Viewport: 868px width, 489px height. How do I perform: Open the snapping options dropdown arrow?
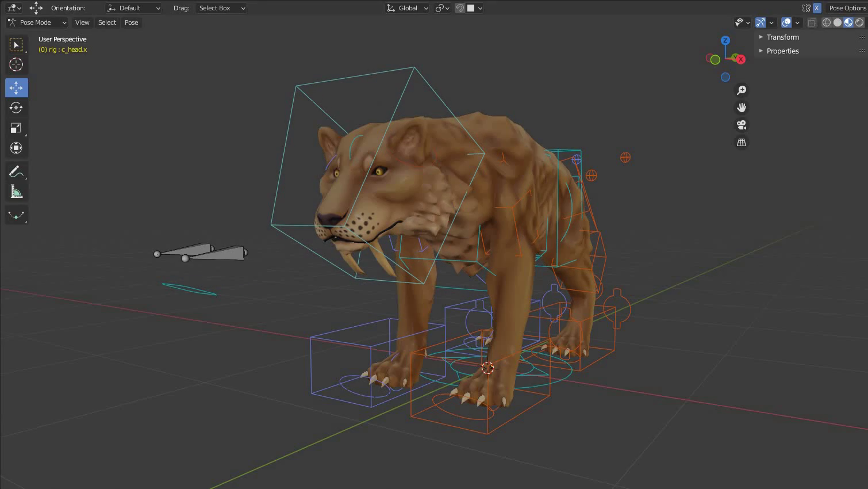tap(480, 8)
